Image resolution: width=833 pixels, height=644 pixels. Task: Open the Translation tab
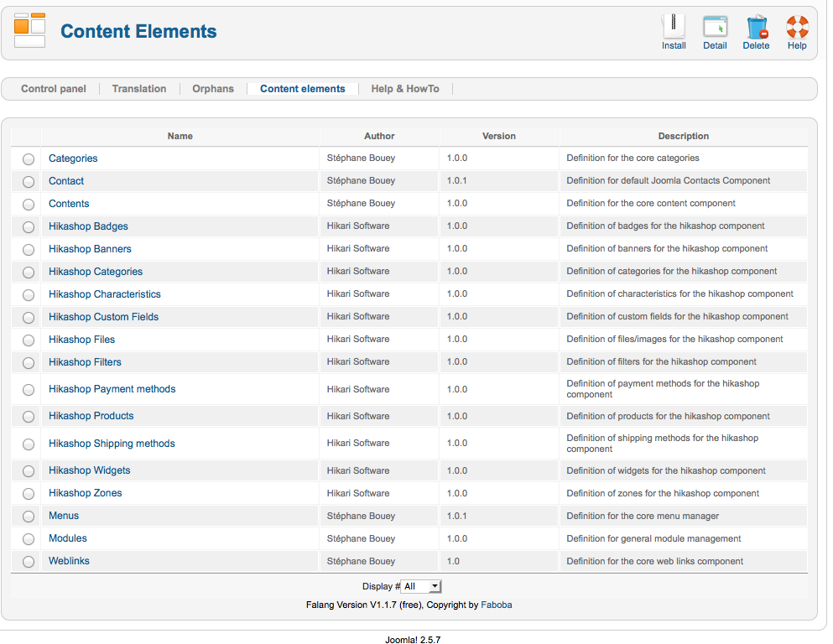(139, 89)
